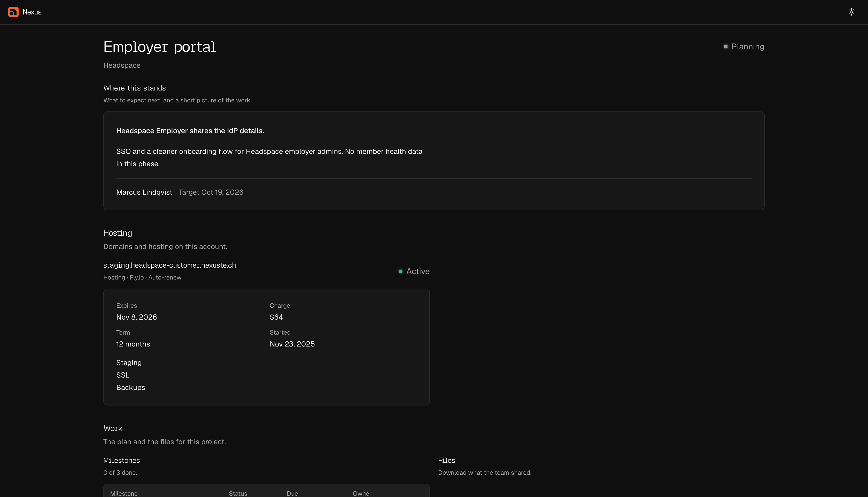This screenshot has height=497, width=868.
Task: Click the Planning status badge
Action: (x=744, y=47)
